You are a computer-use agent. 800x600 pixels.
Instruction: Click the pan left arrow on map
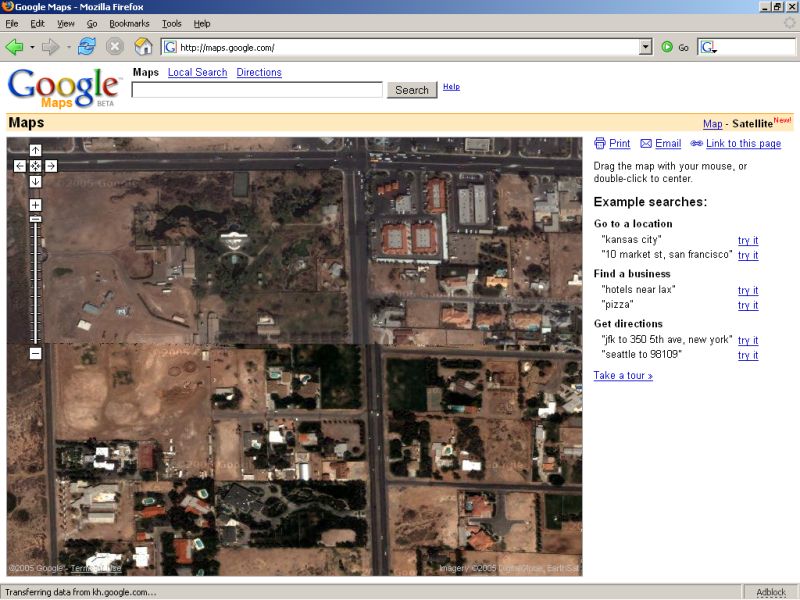(20, 166)
